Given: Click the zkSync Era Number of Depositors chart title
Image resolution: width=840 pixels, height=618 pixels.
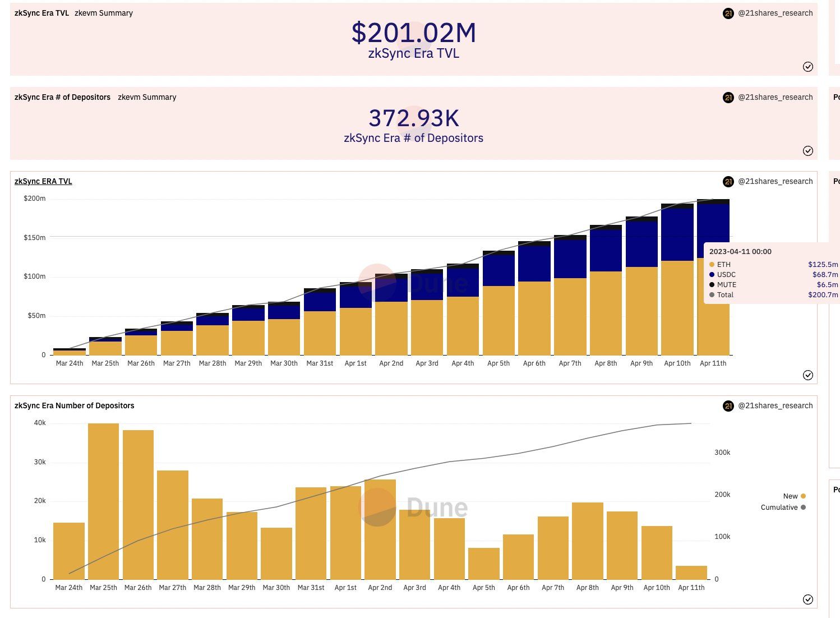Looking at the screenshot, I should pos(75,405).
